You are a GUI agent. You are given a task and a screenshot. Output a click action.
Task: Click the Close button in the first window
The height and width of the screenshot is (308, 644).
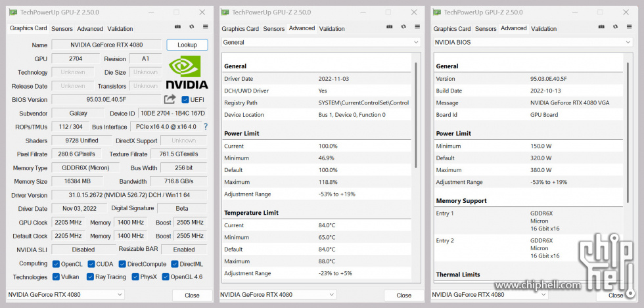pos(192,296)
